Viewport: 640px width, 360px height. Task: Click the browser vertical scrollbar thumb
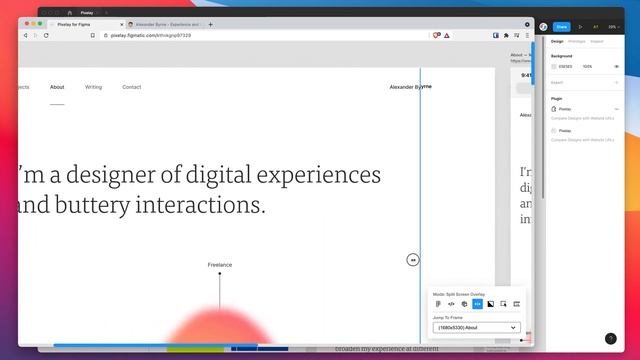[533, 63]
